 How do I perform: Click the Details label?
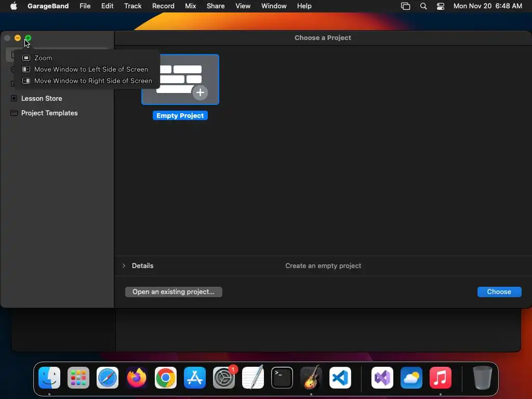point(142,265)
